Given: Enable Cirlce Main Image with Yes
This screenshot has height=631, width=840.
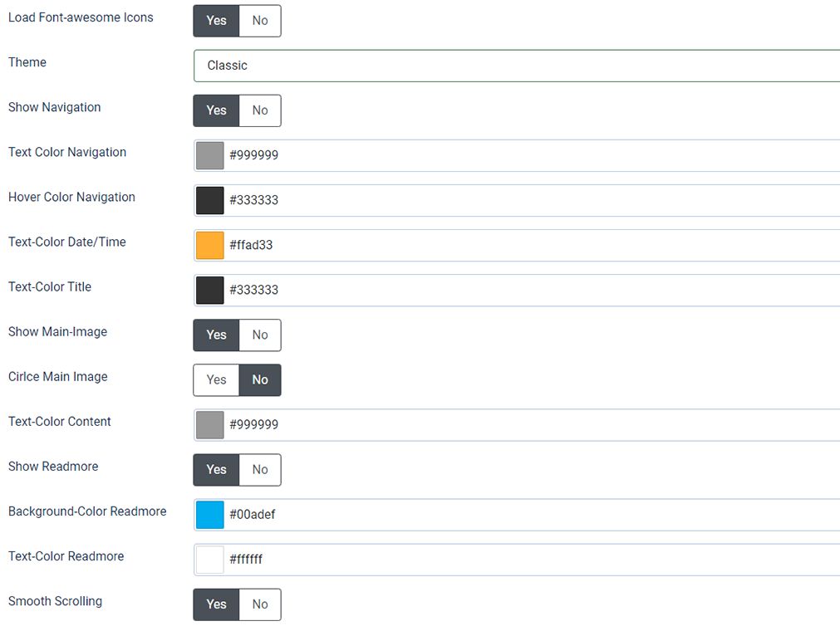Looking at the screenshot, I should pyautogui.click(x=216, y=380).
